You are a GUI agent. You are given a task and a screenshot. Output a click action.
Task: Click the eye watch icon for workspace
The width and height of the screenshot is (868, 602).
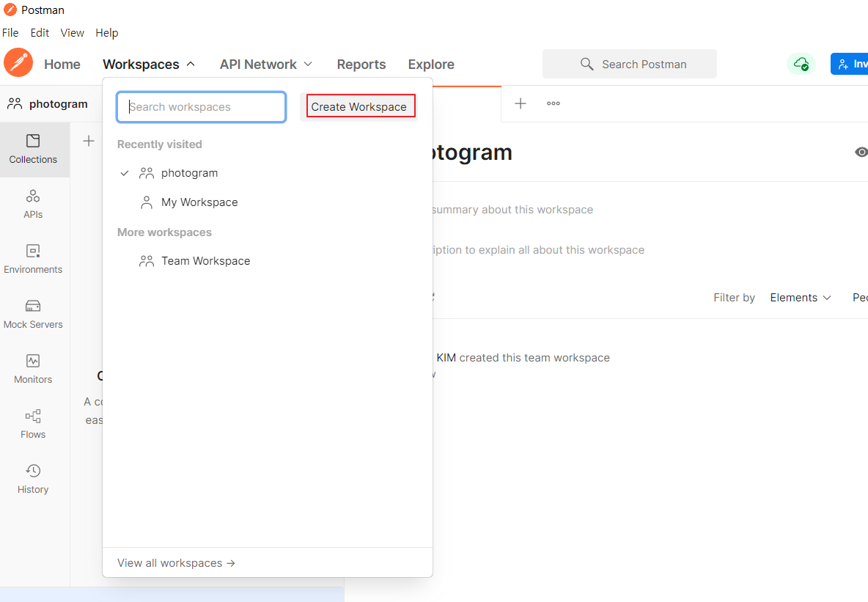click(x=861, y=152)
